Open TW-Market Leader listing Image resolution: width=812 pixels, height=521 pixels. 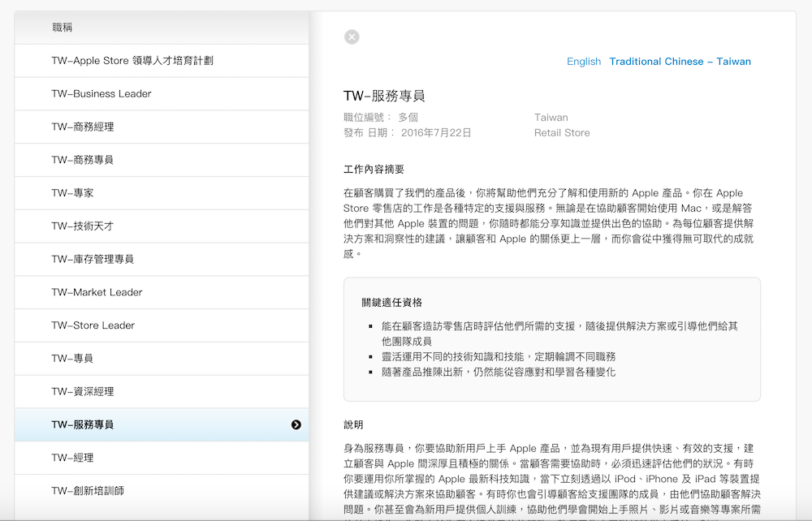click(x=97, y=292)
